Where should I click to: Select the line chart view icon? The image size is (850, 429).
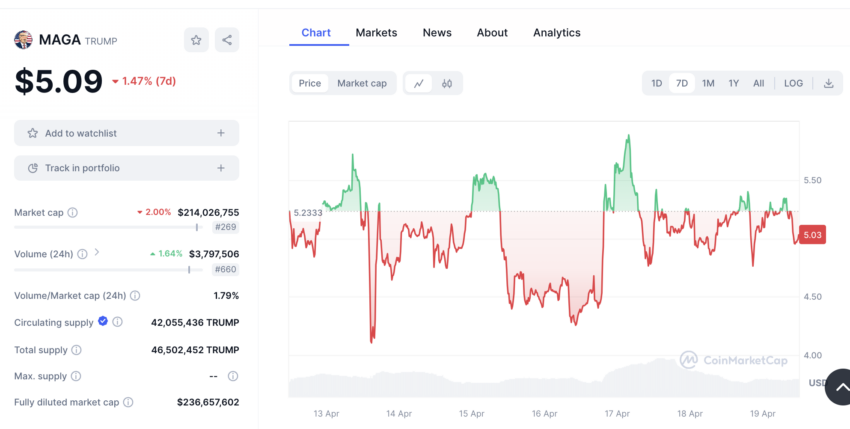[418, 84]
